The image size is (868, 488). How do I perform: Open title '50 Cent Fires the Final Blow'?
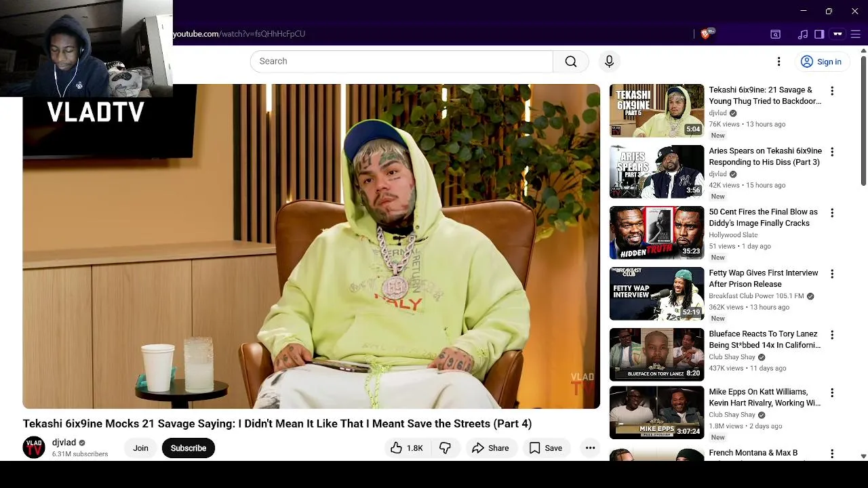point(763,218)
